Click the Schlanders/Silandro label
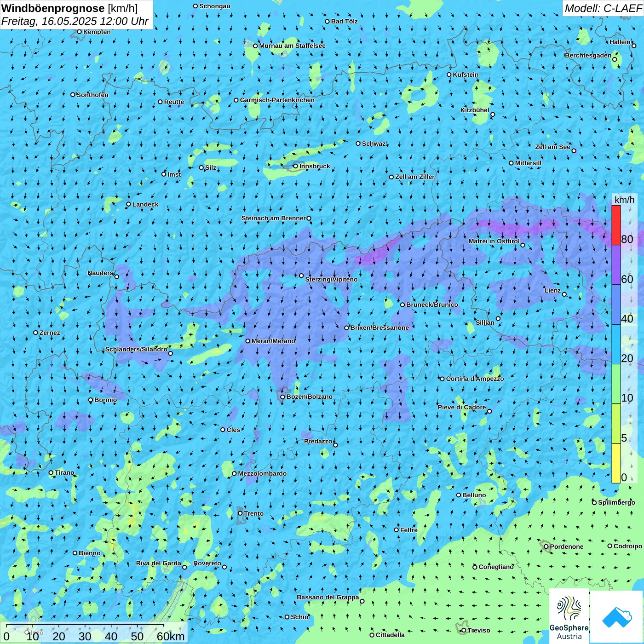 tap(136, 349)
